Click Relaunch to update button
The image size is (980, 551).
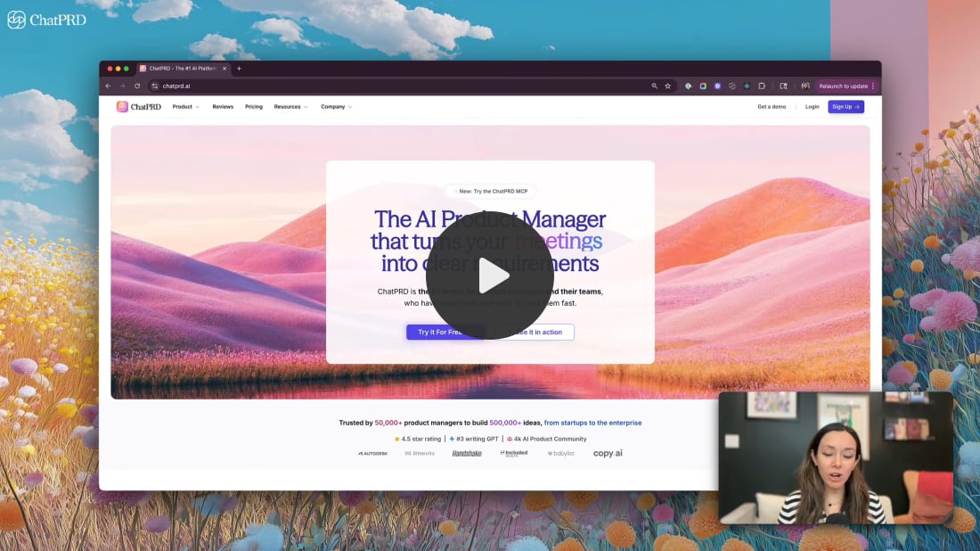coord(843,86)
